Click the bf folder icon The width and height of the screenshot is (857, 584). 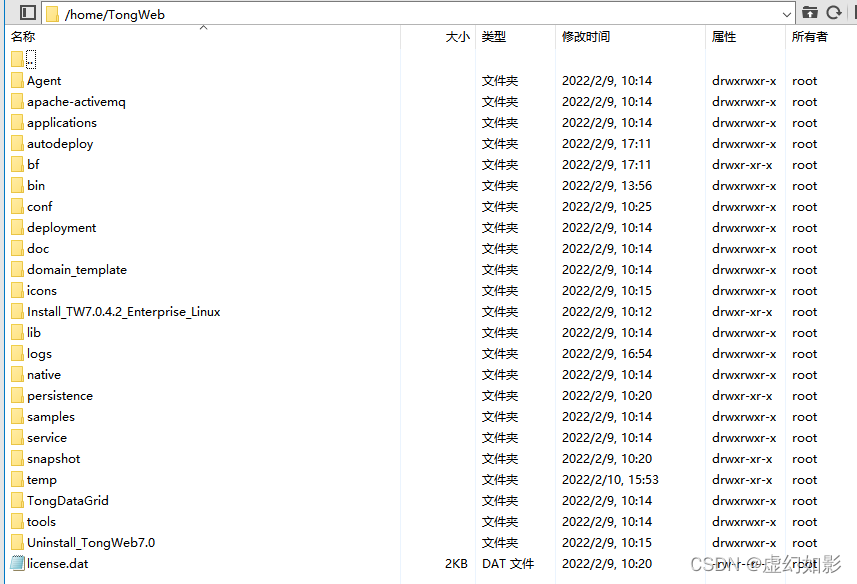pos(17,164)
